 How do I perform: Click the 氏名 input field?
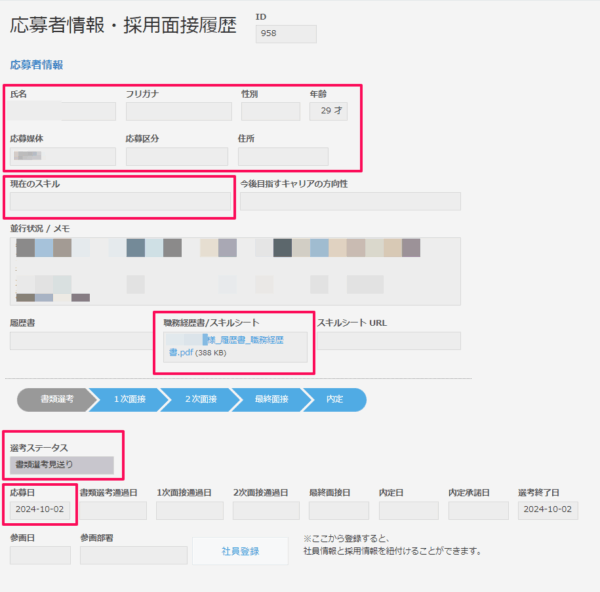[62, 111]
